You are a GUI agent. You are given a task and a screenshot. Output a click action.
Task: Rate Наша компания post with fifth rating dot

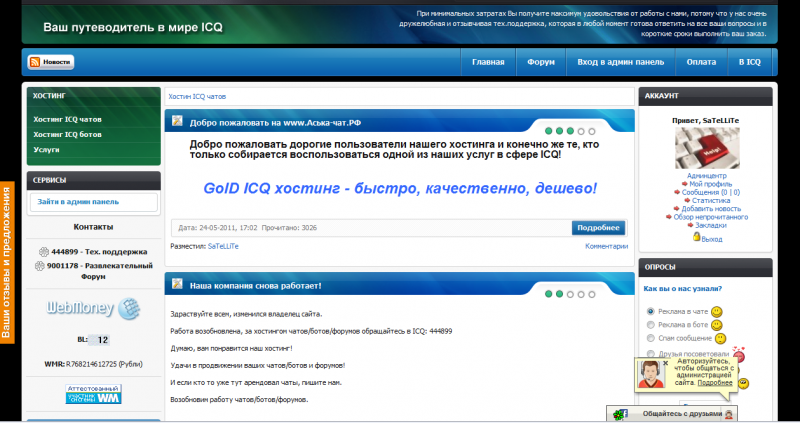coord(591,294)
